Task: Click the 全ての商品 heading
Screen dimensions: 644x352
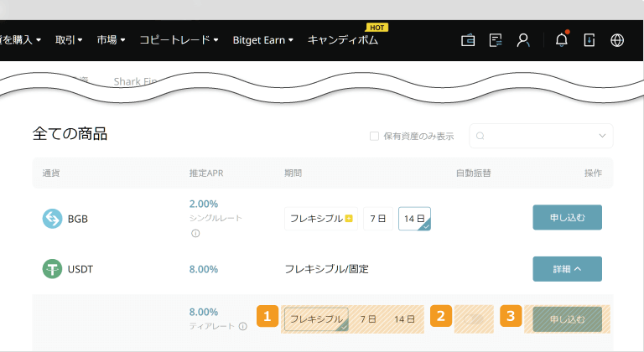Action: point(70,134)
